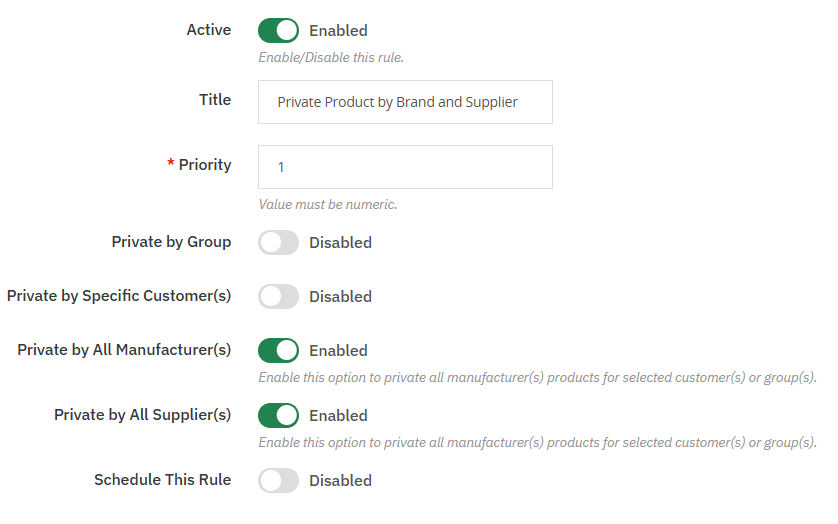Toggle the Active rule switch
The width and height of the screenshot is (838, 524).
coord(278,30)
